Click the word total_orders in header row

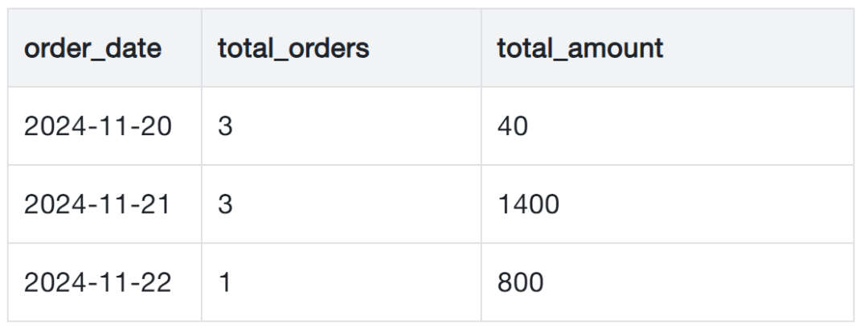(x=293, y=47)
